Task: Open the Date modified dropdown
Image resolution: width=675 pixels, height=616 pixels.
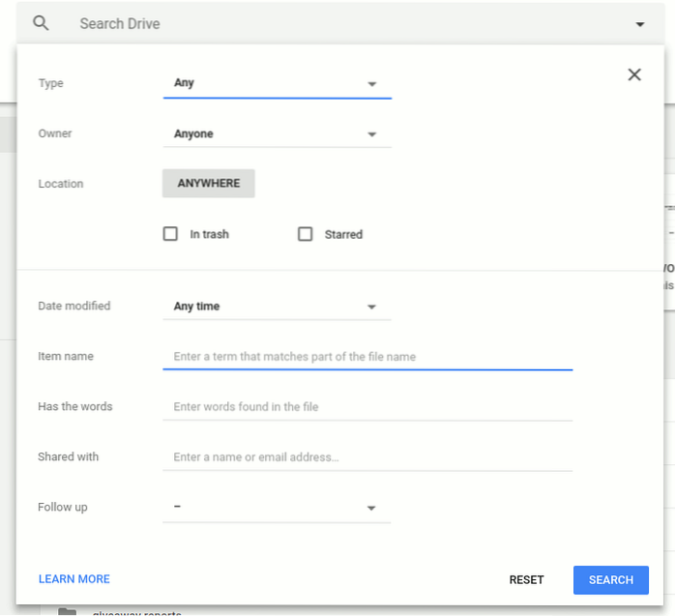Action: (277, 307)
